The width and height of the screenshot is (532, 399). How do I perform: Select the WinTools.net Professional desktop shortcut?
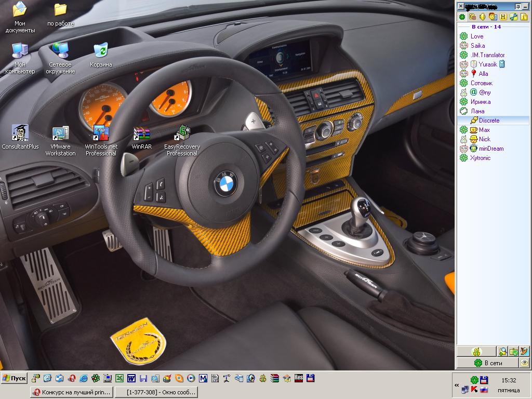click(x=101, y=140)
